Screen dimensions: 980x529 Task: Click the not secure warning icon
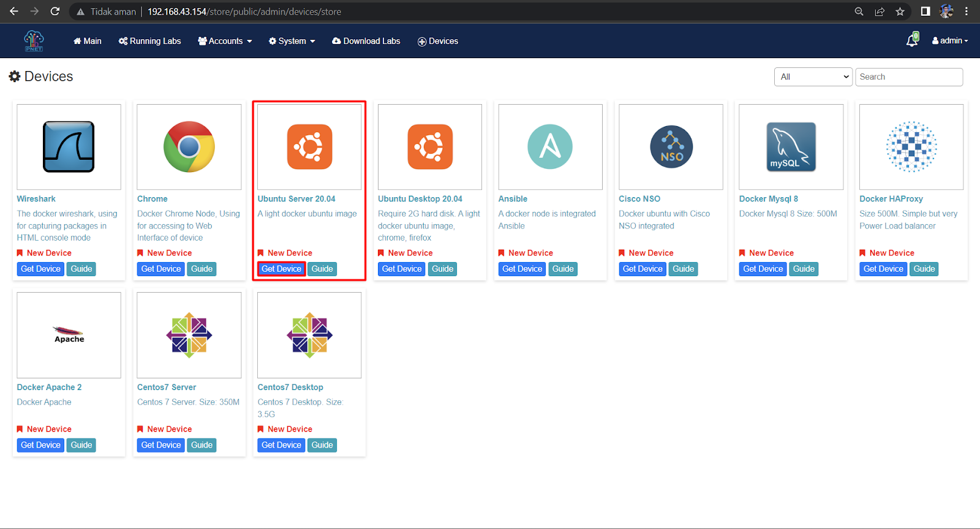click(x=80, y=12)
